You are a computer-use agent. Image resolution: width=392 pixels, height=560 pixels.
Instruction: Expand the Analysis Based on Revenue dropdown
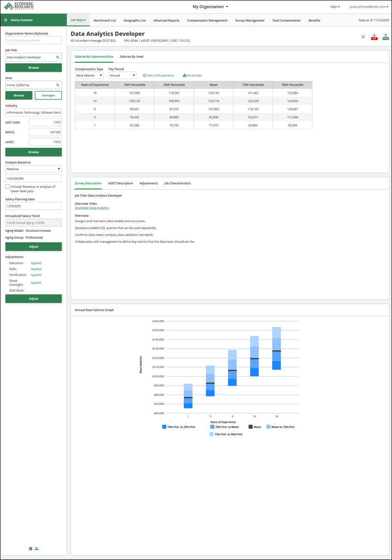click(34, 169)
